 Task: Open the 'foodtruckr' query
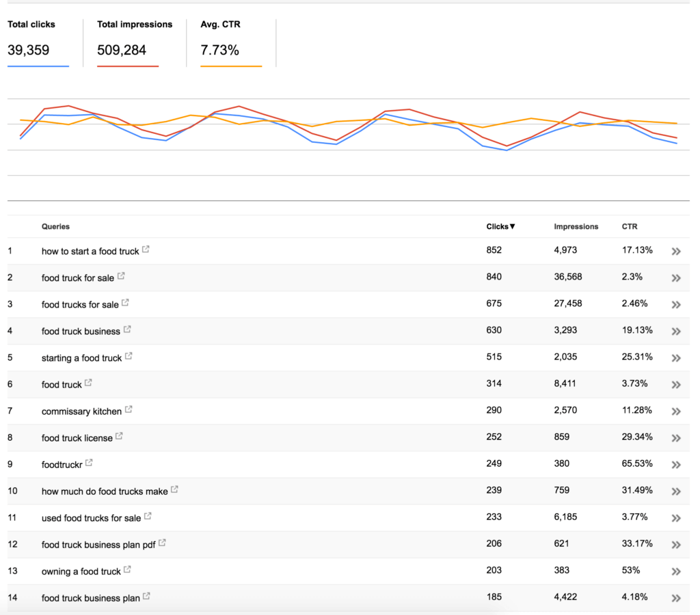pyautogui.click(x=62, y=465)
